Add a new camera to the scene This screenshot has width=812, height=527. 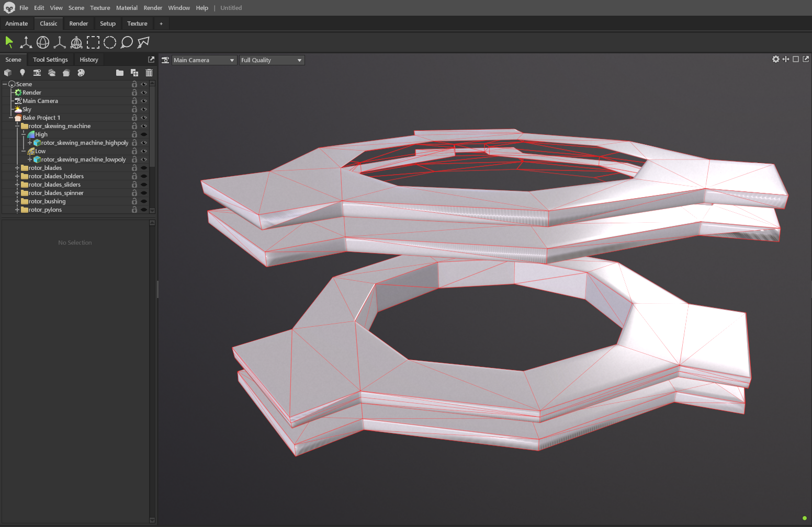[x=37, y=73]
